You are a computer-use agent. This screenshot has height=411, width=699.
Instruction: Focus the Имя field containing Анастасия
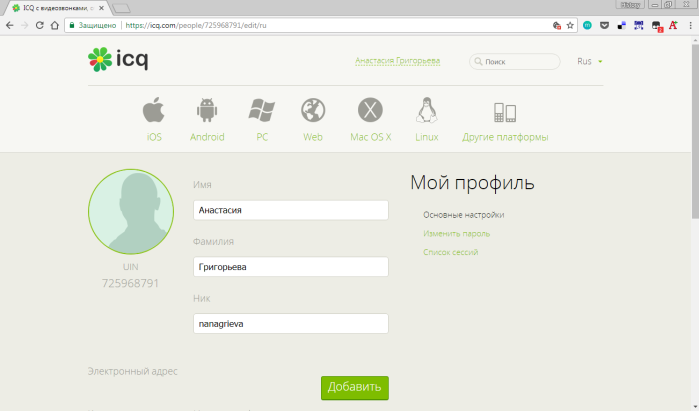tap(291, 210)
